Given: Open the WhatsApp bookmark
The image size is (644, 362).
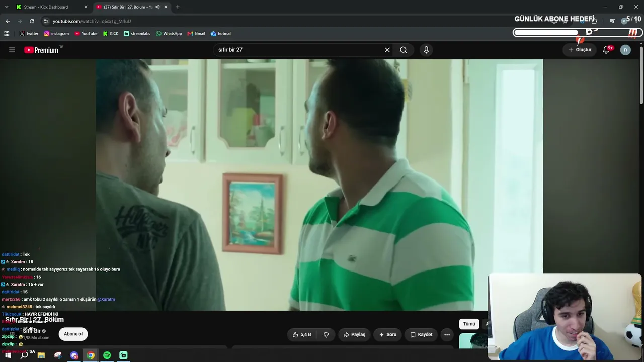Looking at the screenshot, I should pyautogui.click(x=169, y=34).
